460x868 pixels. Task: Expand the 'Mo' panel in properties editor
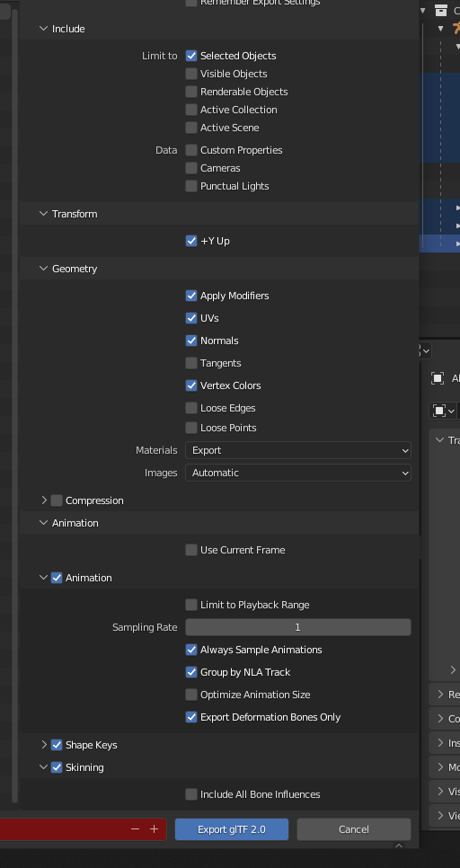click(x=440, y=767)
